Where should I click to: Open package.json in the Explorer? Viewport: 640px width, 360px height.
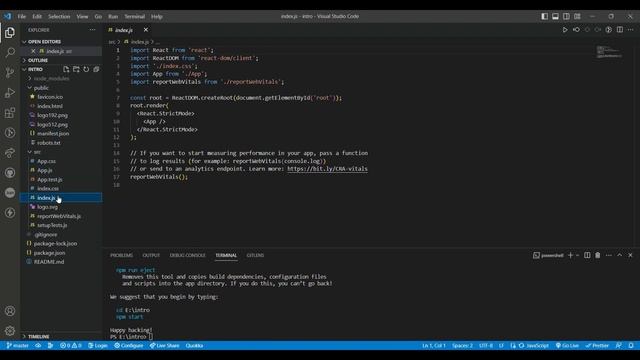[49, 253]
